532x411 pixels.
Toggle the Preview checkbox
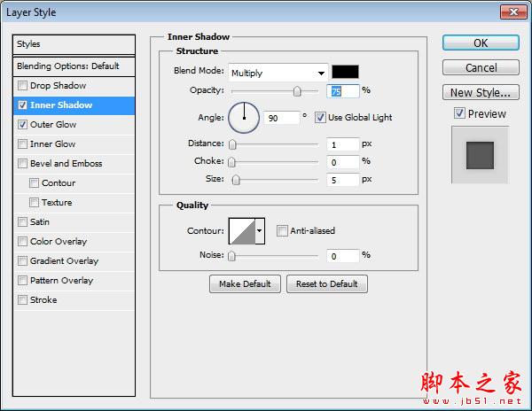pos(459,113)
